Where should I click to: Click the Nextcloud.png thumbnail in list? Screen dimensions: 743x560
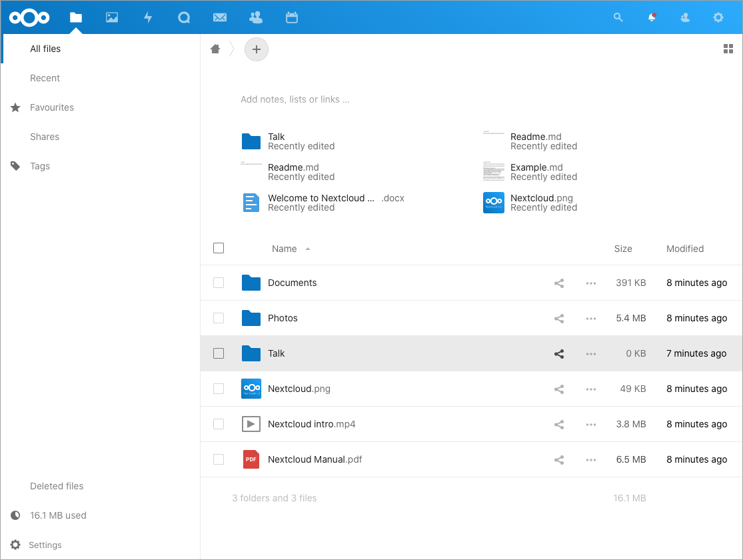[251, 389]
